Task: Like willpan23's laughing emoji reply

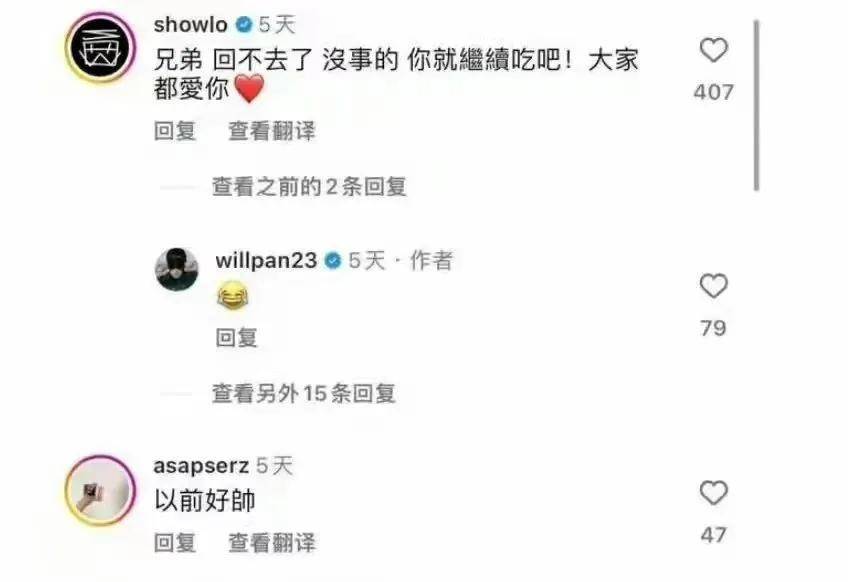Action: tap(713, 286)
